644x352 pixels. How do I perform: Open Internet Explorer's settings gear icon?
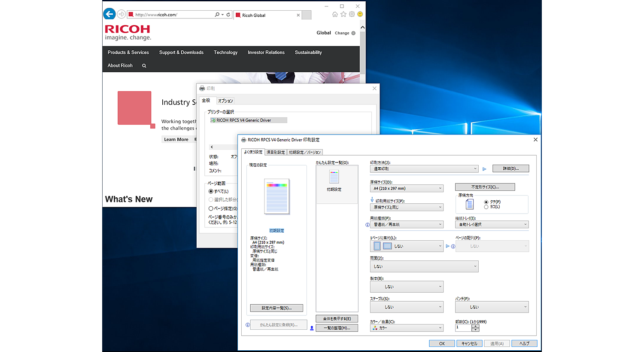coord(352,14)
